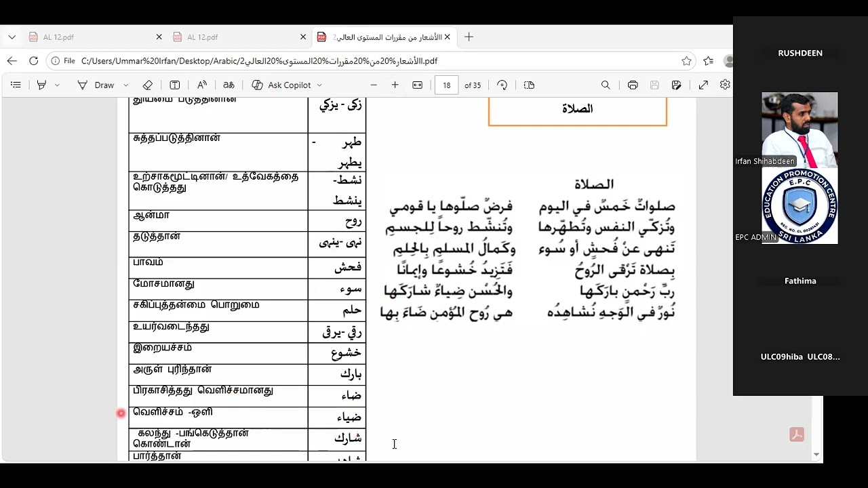This screenshot has height=488, width=868.
Task: Choose the Add text tool
Action: 174,85
